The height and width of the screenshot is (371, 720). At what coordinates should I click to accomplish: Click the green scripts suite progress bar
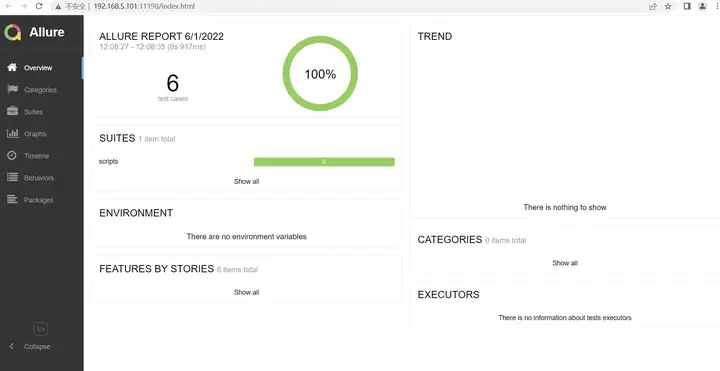[324, 162]
